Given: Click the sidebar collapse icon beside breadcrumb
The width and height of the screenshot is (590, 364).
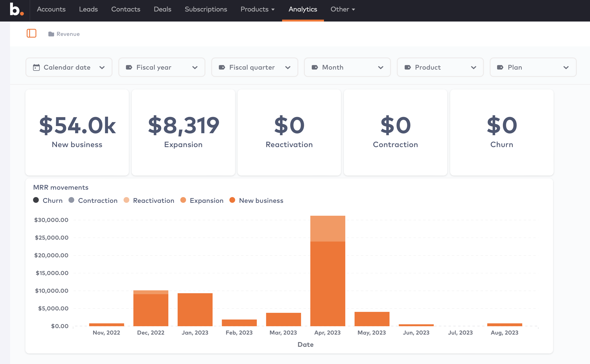Looking at the screenshot, I should (32, 33).
